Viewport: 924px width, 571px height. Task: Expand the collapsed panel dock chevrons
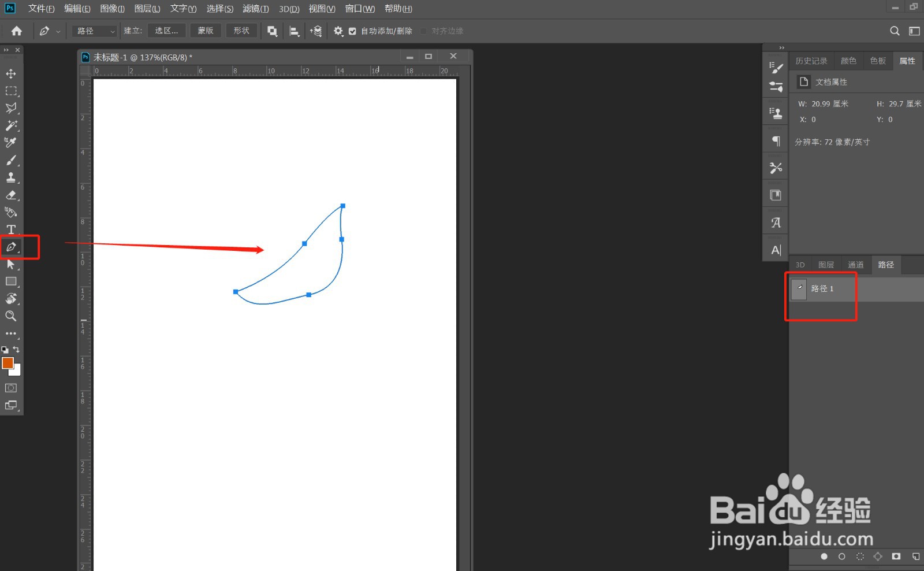point(782,48)
